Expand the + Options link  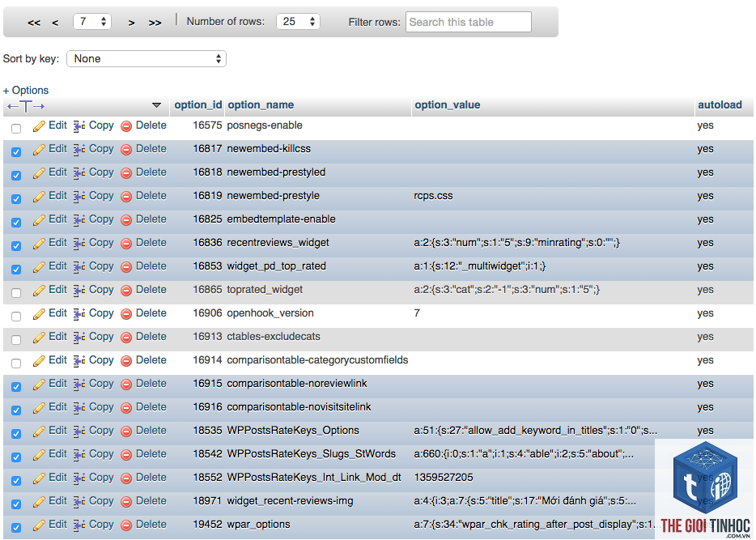tap(26, 90)
